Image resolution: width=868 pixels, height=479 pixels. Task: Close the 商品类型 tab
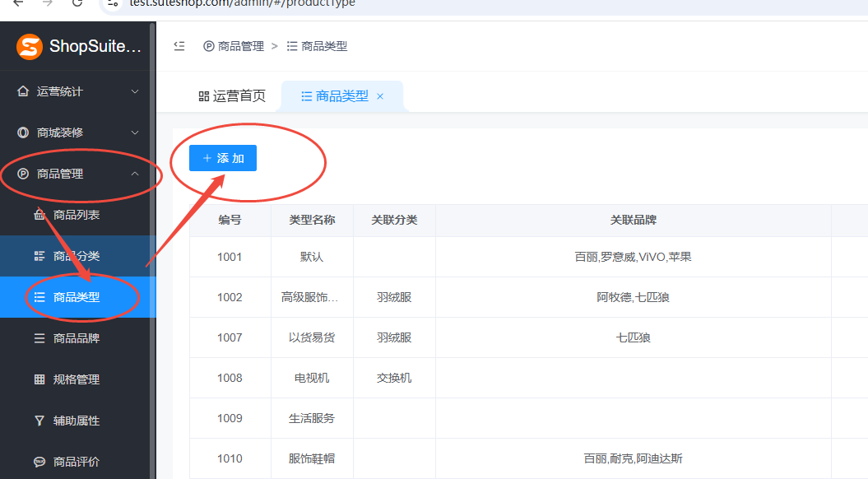pos(380,96)
